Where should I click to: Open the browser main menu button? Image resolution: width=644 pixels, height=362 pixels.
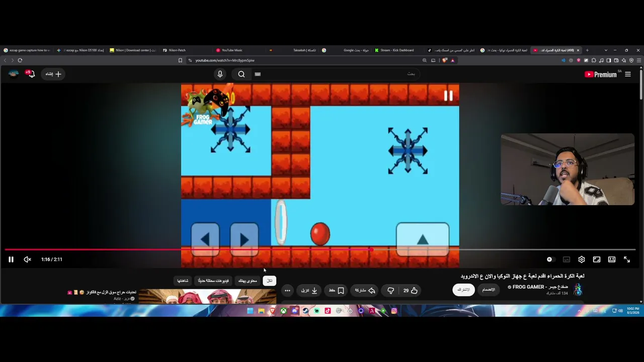point(639,60)
